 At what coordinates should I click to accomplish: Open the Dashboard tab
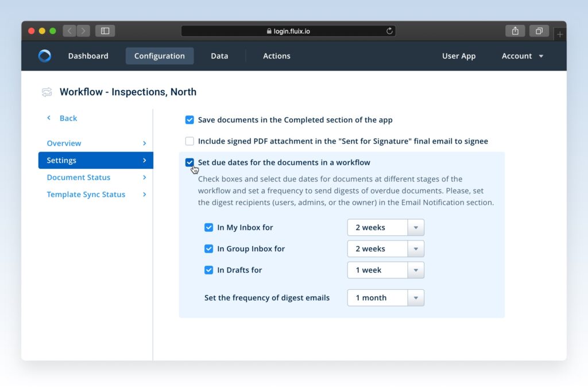point(88,56)
